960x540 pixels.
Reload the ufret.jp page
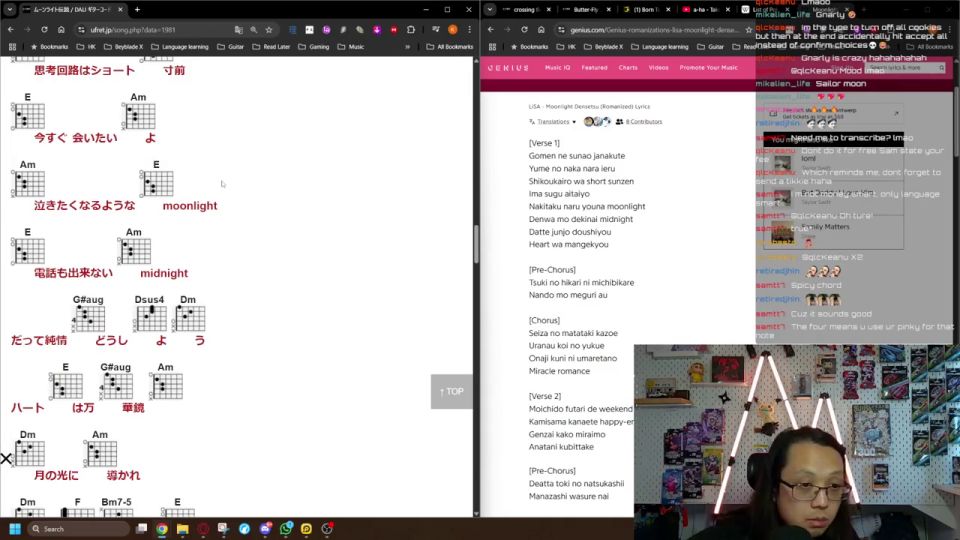[44, 29]
